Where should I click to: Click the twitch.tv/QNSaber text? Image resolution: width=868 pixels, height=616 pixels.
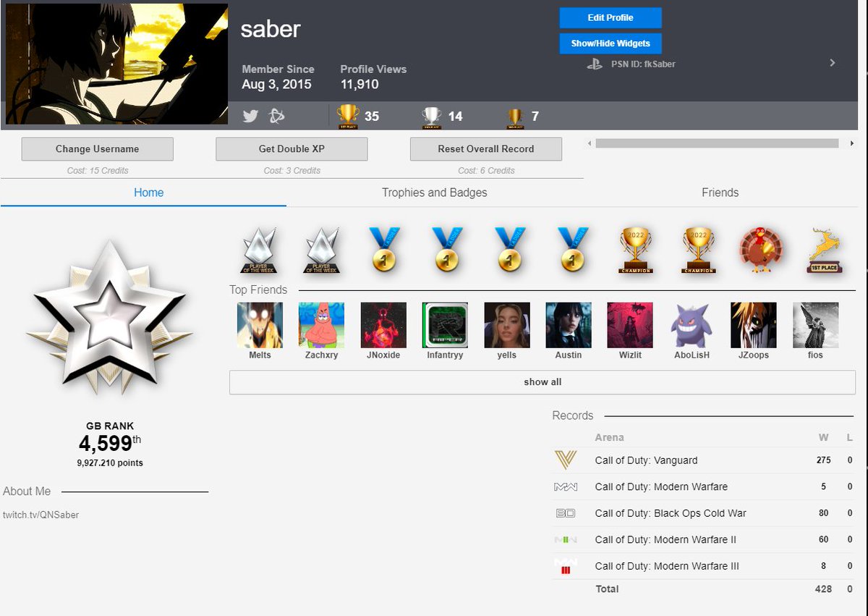coord(41,515)
